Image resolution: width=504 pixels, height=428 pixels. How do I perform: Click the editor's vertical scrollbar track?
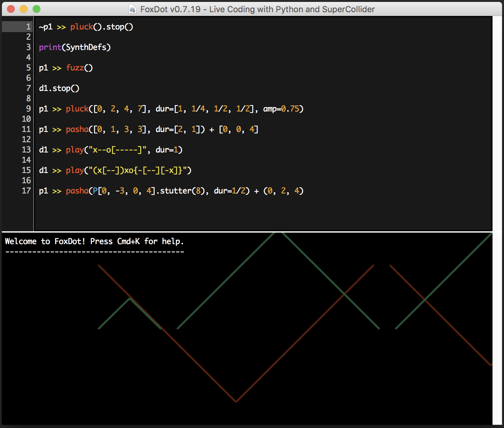click(x=497, y=123)
